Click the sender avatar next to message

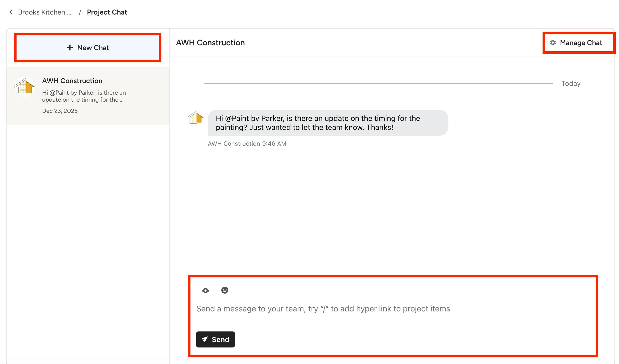[x=195, y=117]
